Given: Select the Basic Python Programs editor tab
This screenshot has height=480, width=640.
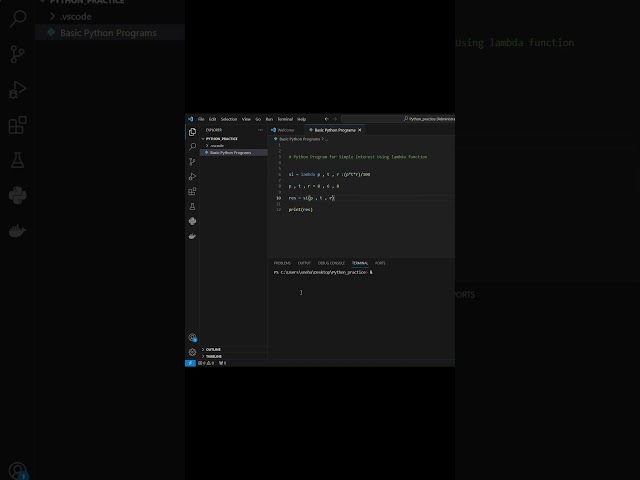Looking at the screenshot, I should [335, 130].
